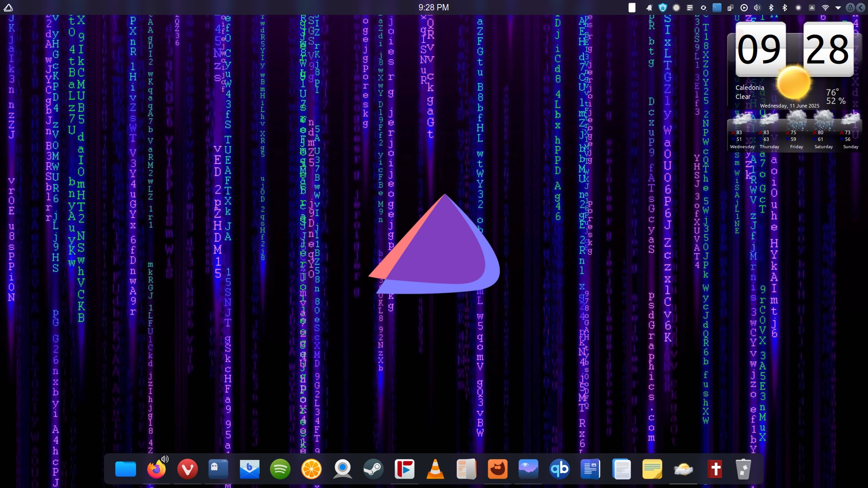Click the white rectangle tray icon
The image size is (868, 488).
coord(632,8)
